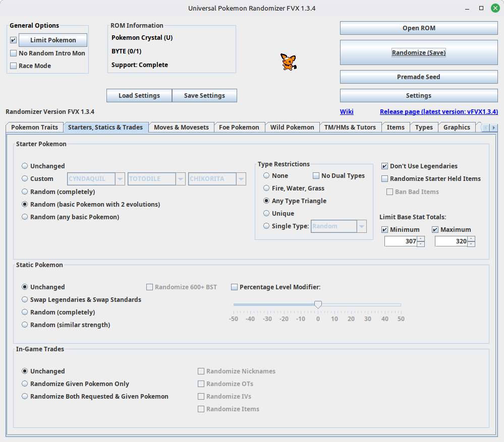Choose Swap Legendaries & Swap Standards
Image resolution: width=504 pixels, height=442 pixels.
click(x=24, y=299)
